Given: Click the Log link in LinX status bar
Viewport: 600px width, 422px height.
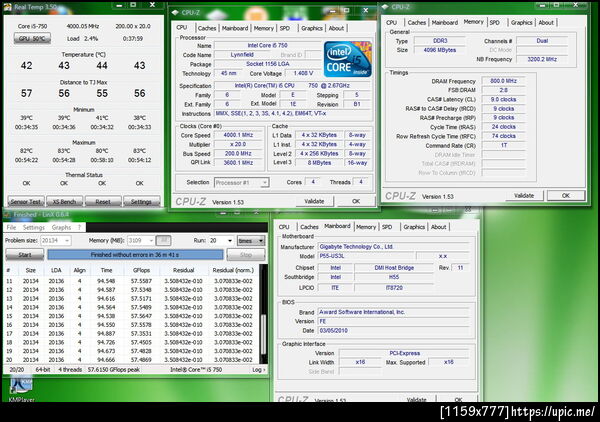Looking at the screenshot, I should 259,370.
